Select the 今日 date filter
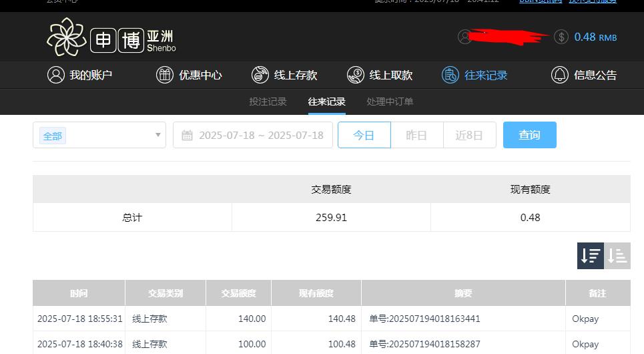The width and height of the screenshot is (644, 354). click(364, 135)
